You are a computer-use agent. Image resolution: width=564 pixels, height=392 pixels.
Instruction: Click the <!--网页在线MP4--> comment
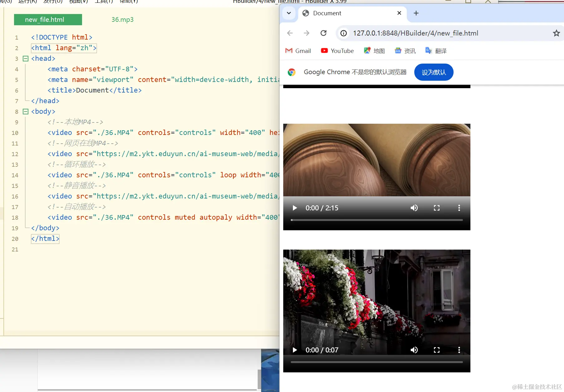[x=83, y=143]
